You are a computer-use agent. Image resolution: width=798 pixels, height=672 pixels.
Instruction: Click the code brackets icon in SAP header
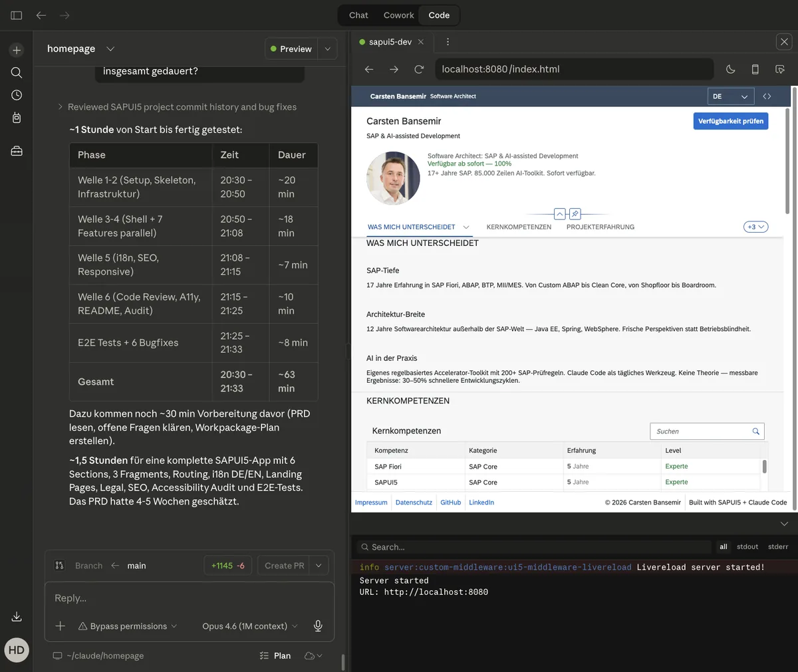(767, 96)
